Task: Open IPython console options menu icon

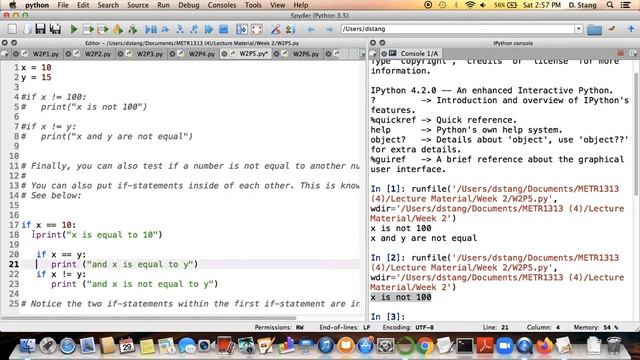Action: tap(633, 53)
